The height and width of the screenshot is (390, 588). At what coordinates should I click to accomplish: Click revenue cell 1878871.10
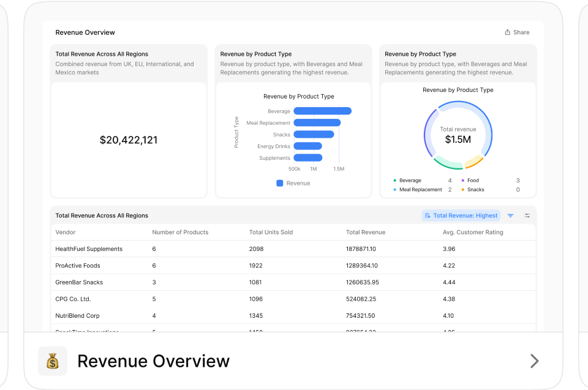pyautogui.click(x=361, y=249)
